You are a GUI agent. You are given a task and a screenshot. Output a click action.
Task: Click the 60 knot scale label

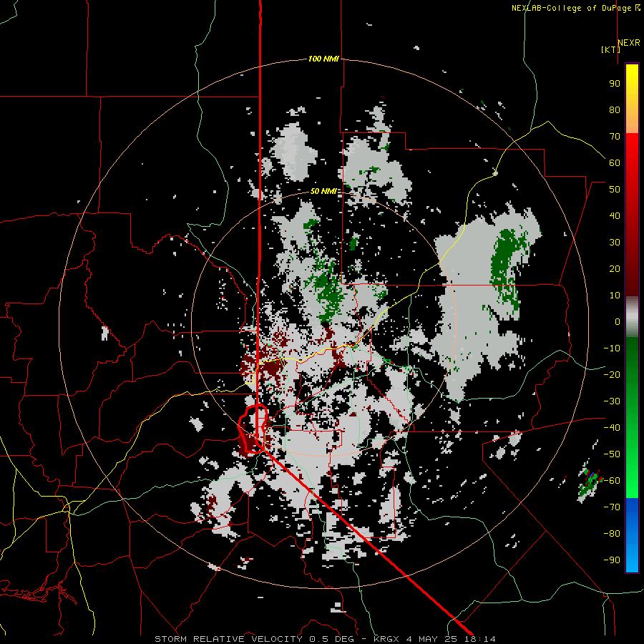(615, 162)
